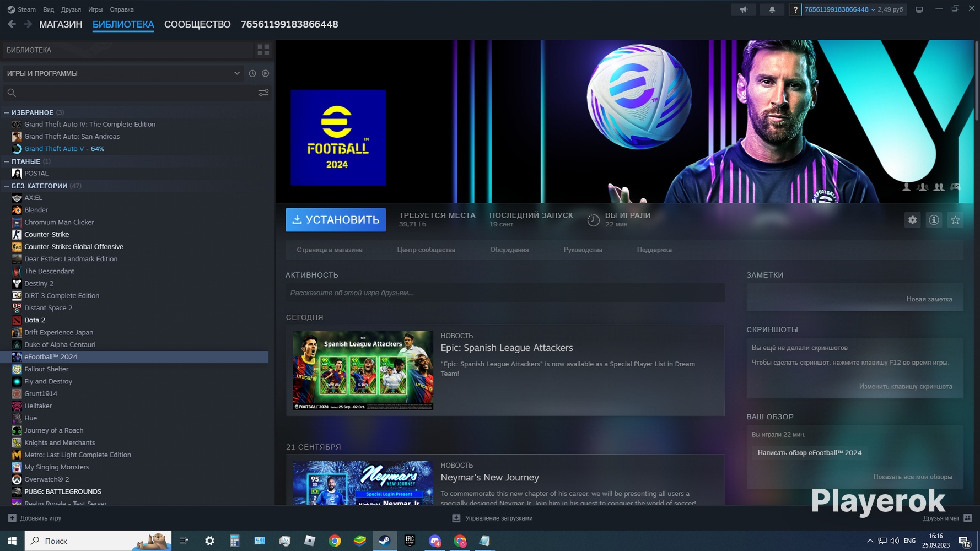Open the Обсуждения link
Viewport: 980px width, 551px height.
[x=509, y=250]
